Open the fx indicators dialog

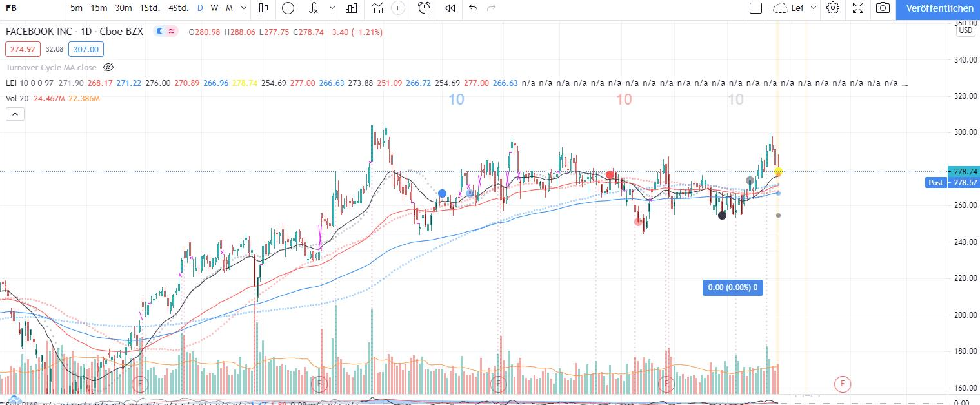(x=314, y=8)
